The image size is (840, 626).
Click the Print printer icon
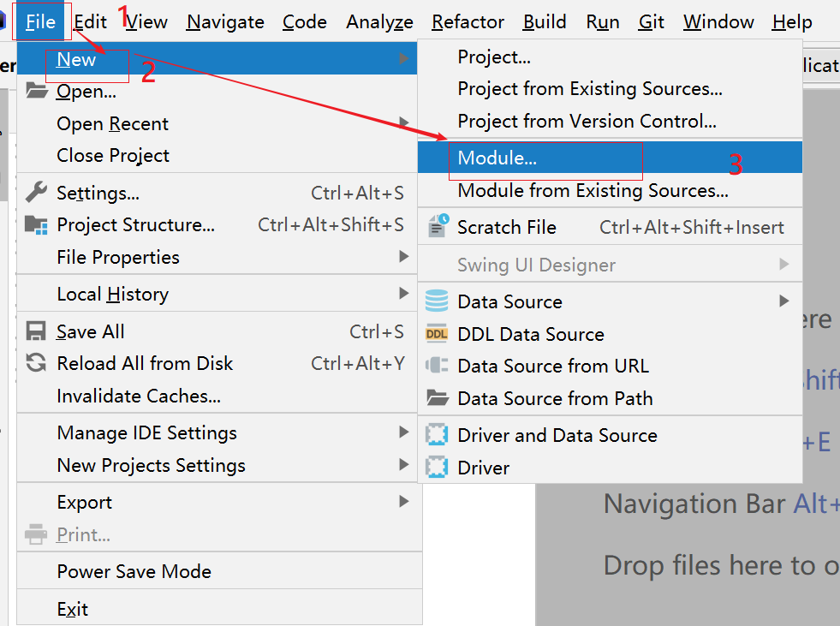pyautogui.click(x=36, y=534)
